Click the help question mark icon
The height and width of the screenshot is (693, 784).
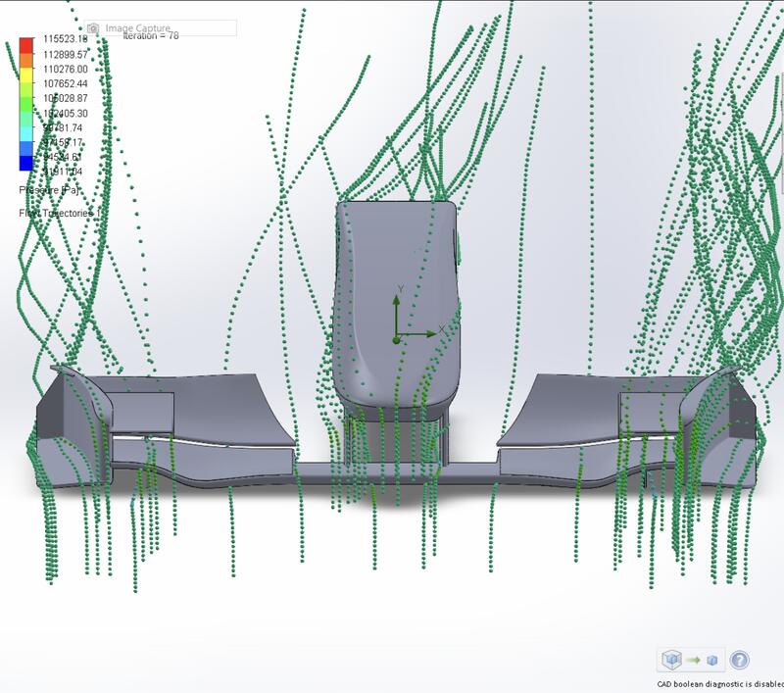pyautogui.click(x=740, y=660)
